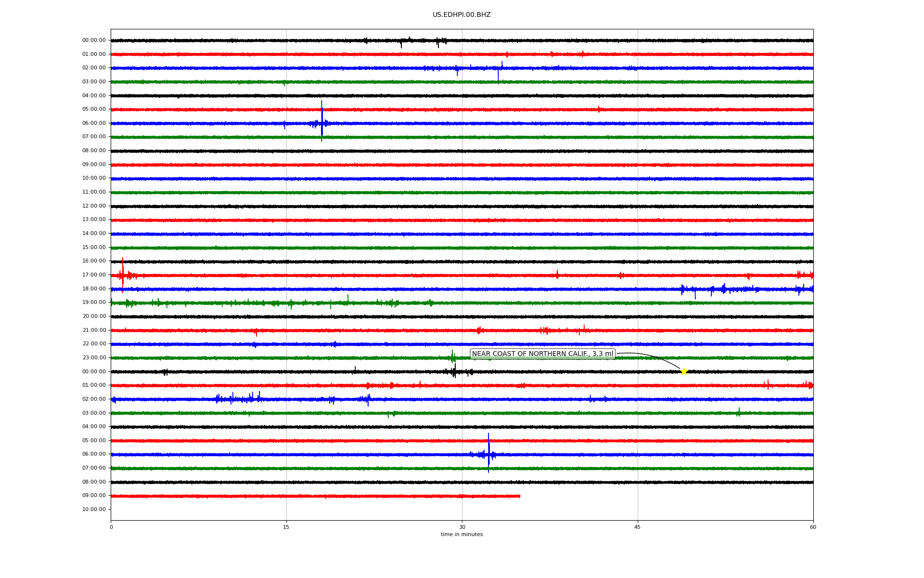Click the NEAR COAST OF NORTHERN CALIF annotation label
This screenshot has width=924, height=578.
(542, 354)
